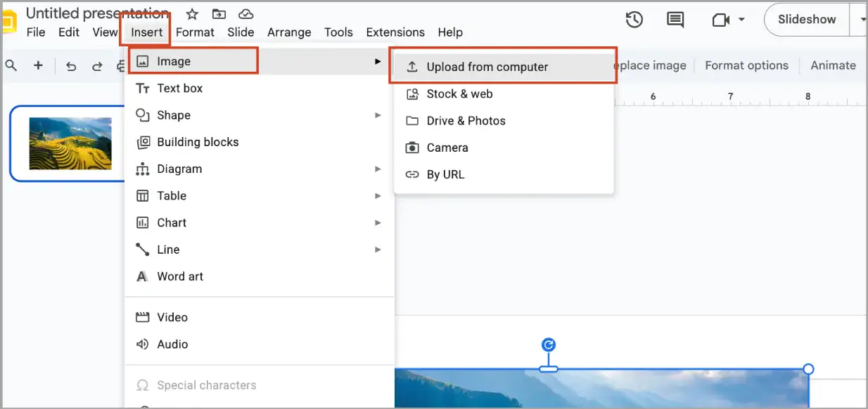Image resolution: width=868 pixels, height=409 pixels.
Task: Check the cloud save status icon
Action: pos(245,14)
